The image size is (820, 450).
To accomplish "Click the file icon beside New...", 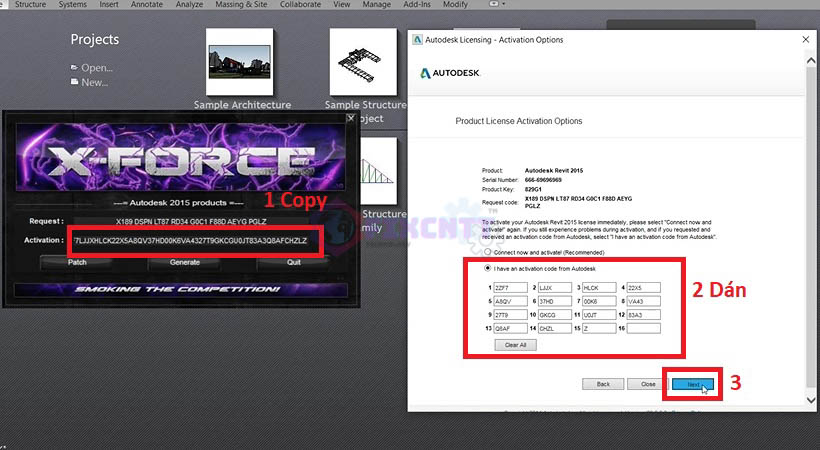I will [x=74, y=82].
